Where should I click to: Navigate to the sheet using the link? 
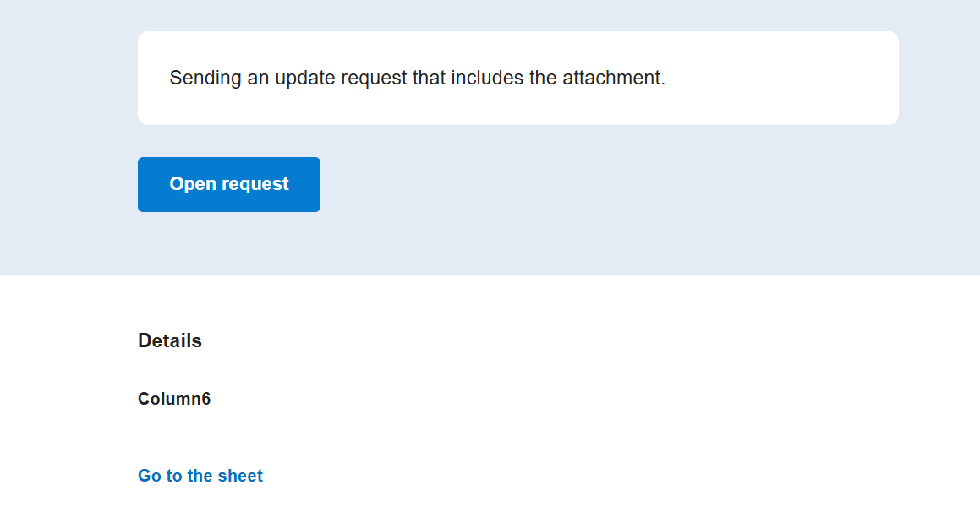coord(200,476)
